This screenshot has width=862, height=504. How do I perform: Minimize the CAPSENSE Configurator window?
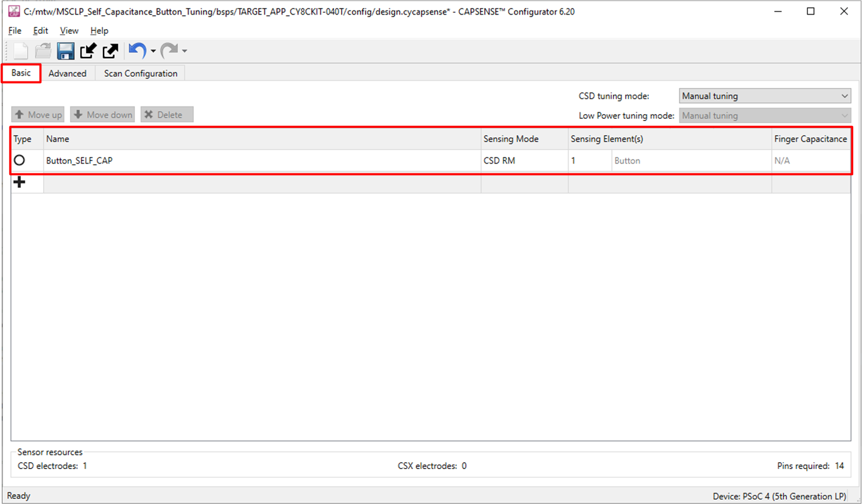[778, 12]
